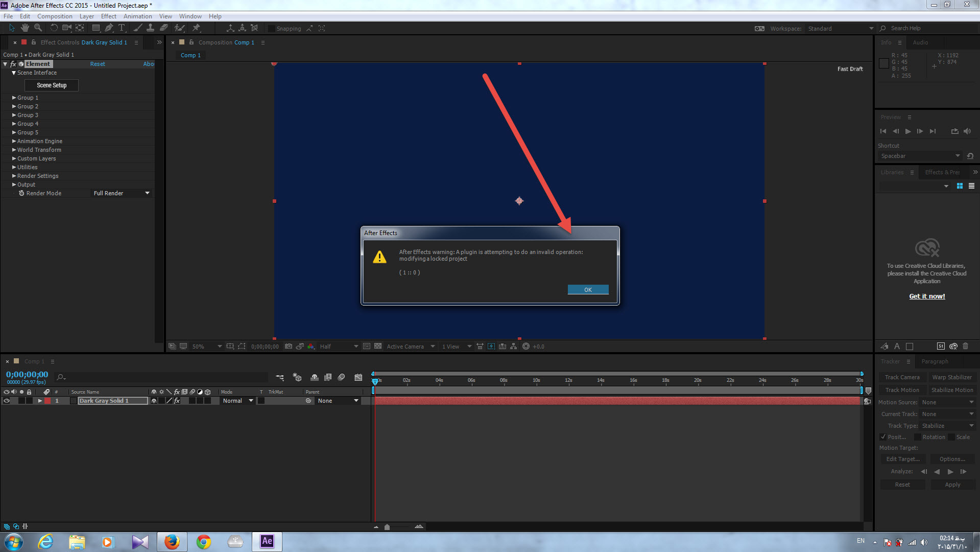Select the Puppet Pin tool

point(196,28)
